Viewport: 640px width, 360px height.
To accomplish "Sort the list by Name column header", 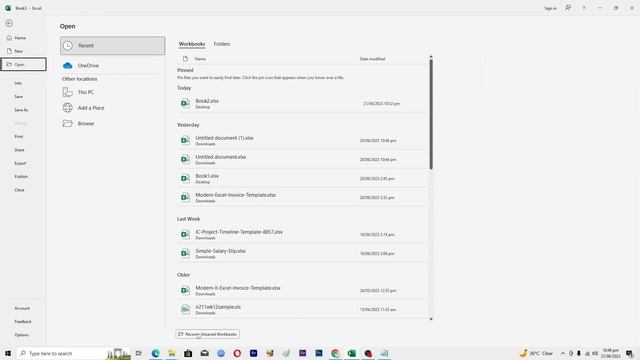I will (200, 59).
